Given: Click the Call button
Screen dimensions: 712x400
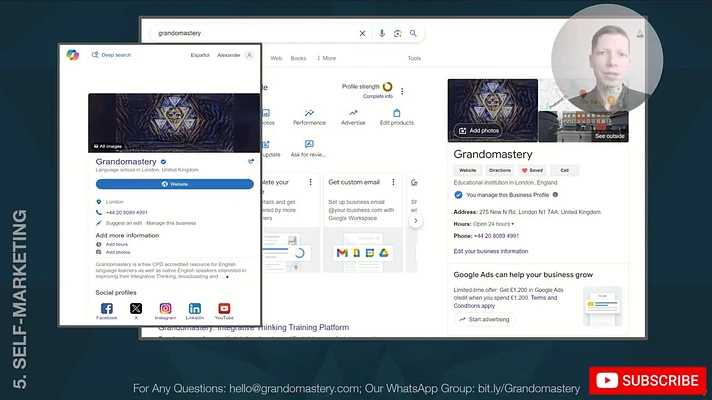Looking at the screenshot, I should pos(564,170).
